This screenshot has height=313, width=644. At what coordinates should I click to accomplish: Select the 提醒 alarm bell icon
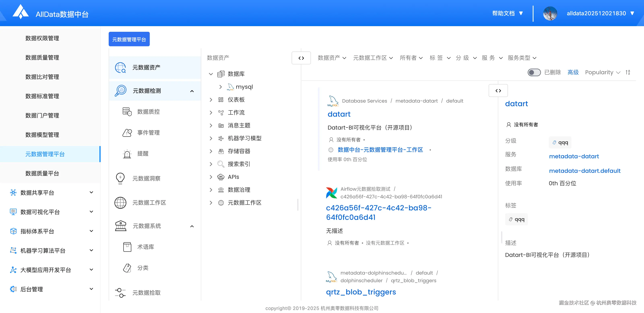(x=127, y=154)
